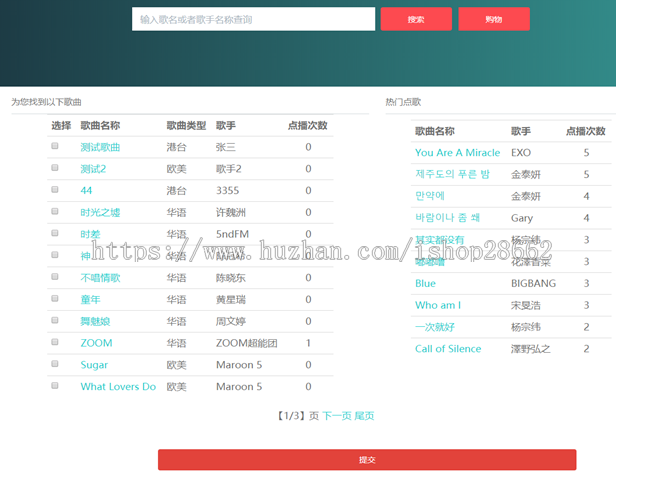
Task: Click hot list singer 宋旻浩
Action: pyautogui.click(x=526, y=305)
